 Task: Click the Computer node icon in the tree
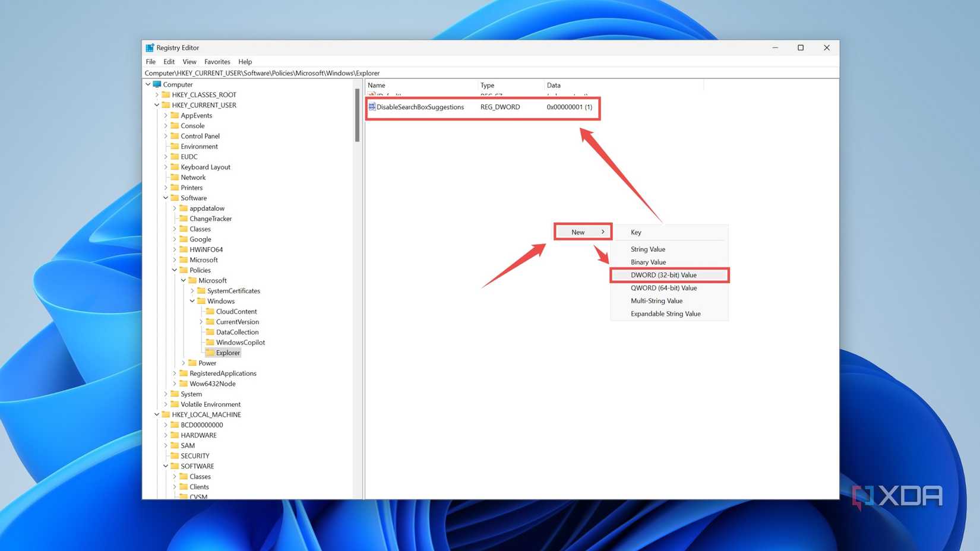tap(157, 84)
